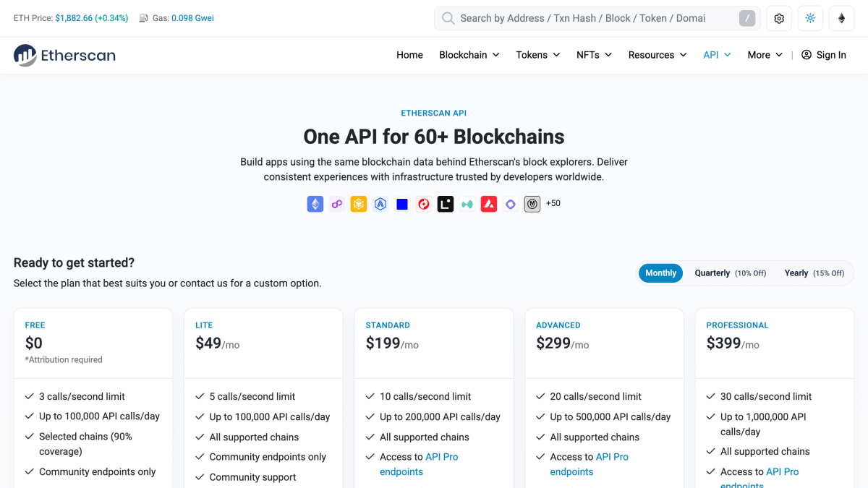Click the Arbitrum chain icon
The width and height of the screenshot is (868, 488).
(380, 204)
